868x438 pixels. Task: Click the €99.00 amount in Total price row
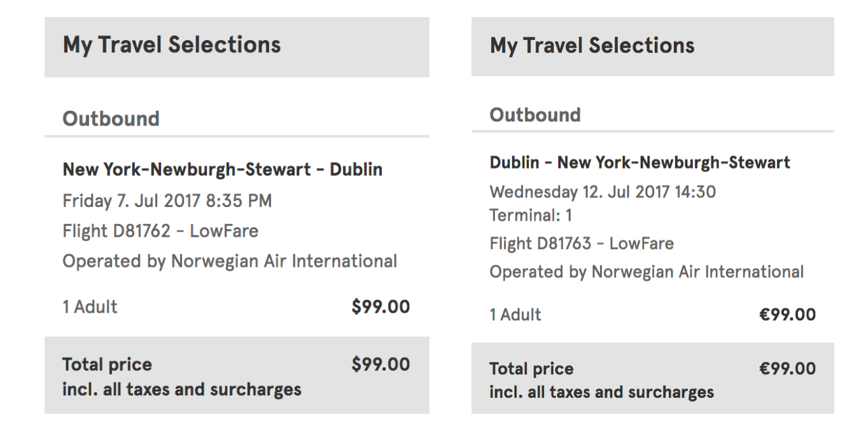[787, 369]
